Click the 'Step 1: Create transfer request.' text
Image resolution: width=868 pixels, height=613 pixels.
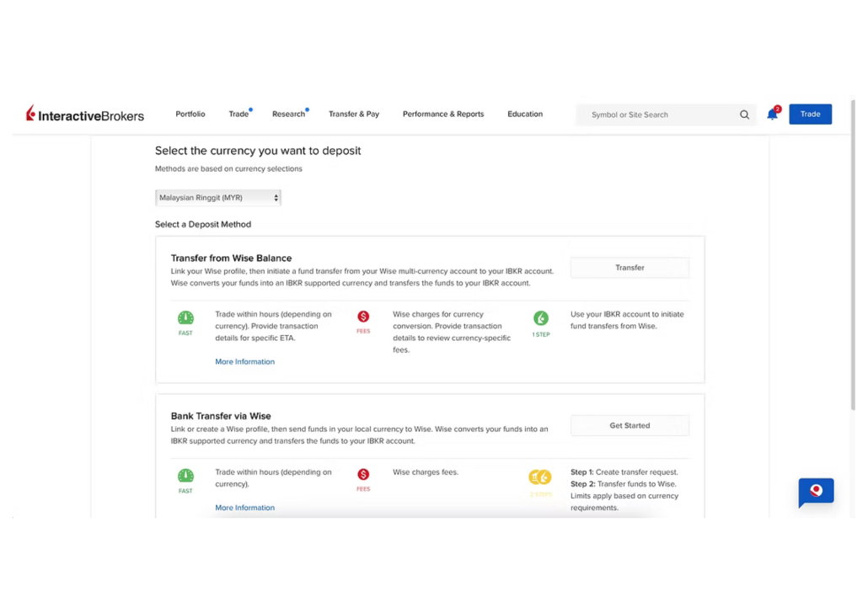coord(624,472)
